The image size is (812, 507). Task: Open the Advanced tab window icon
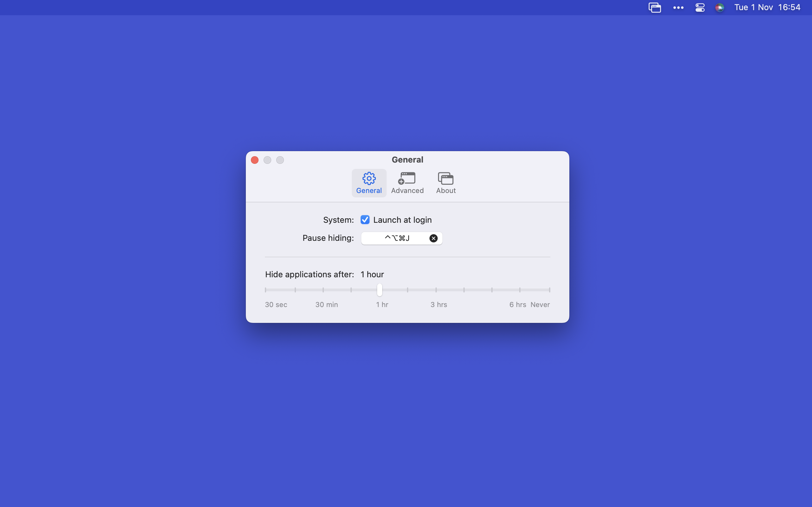(407, 179)
